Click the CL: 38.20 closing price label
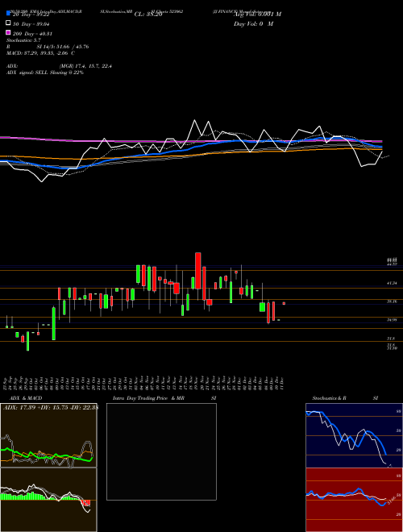Viewport: 403px width, 532px height. tap(148, 15)
